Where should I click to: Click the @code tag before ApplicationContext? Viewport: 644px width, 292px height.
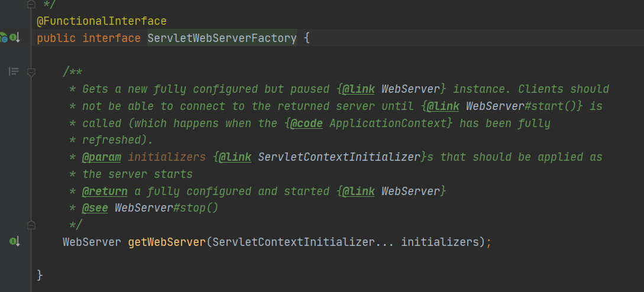coord(306,124)
